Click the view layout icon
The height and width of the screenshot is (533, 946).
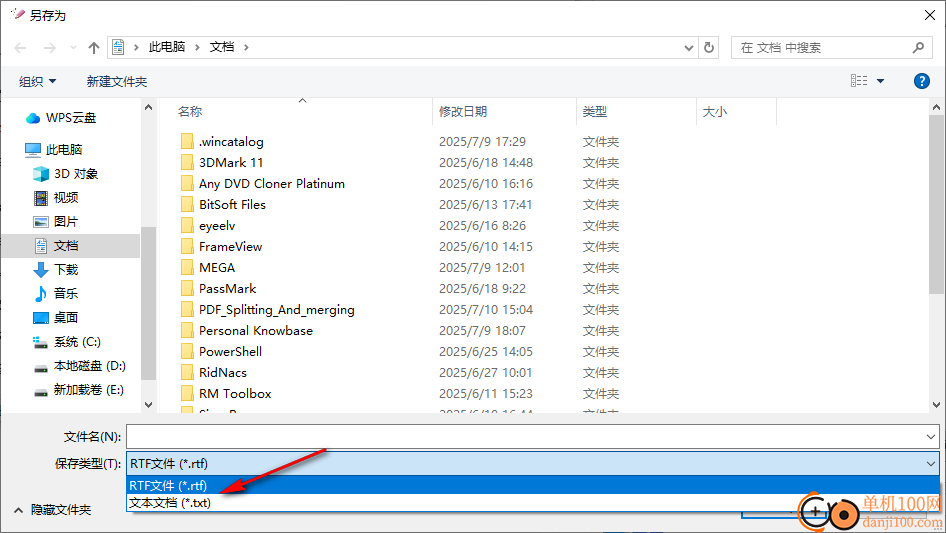tap(859, 81)
